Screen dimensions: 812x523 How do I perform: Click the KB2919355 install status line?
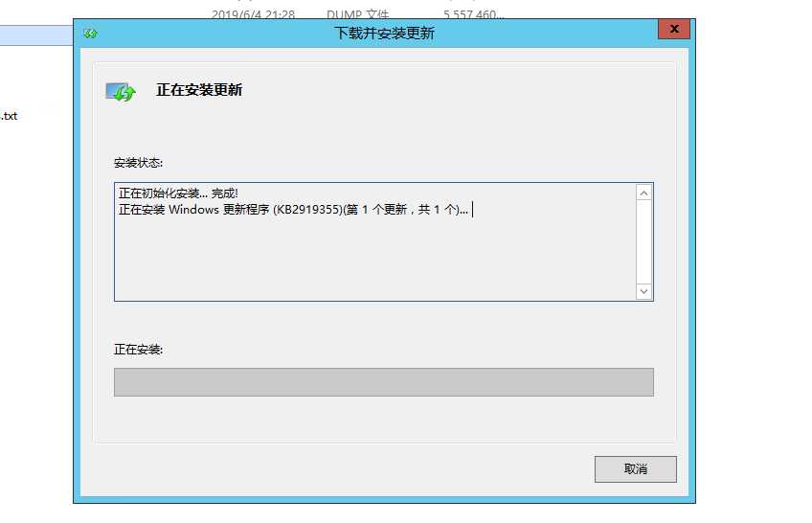tap(293, 210)
